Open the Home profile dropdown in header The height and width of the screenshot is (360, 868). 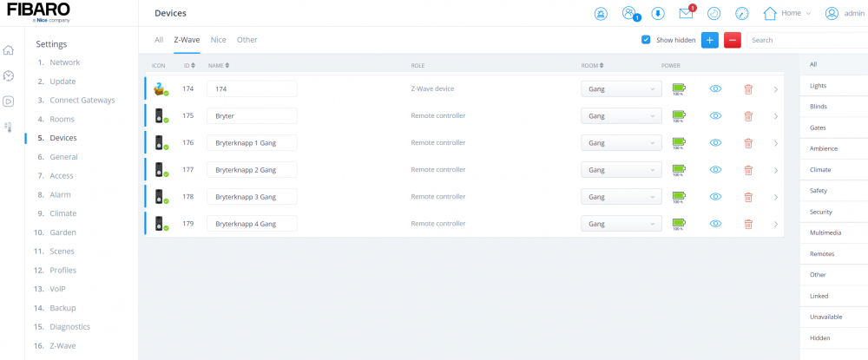[x=787, y=14]
